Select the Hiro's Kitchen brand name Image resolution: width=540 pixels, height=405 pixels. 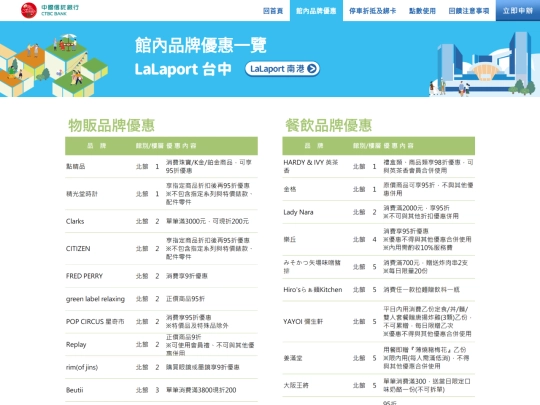click(313, 290)
